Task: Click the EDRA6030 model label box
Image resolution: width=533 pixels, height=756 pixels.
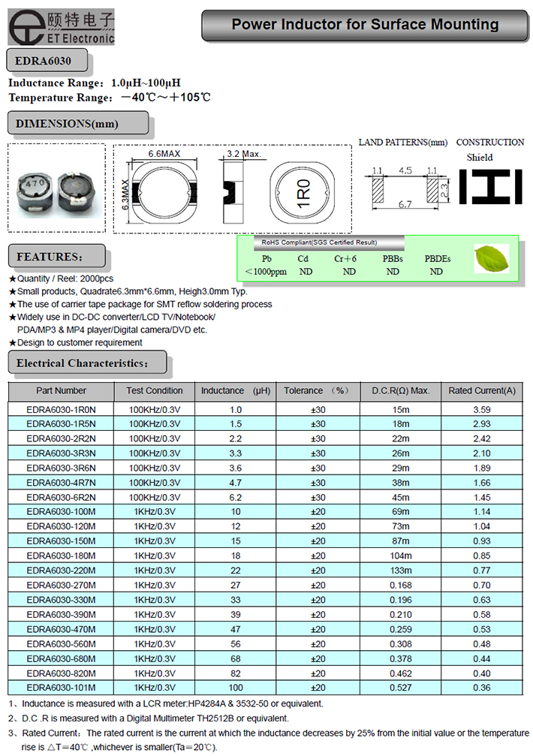Action: 47,60
